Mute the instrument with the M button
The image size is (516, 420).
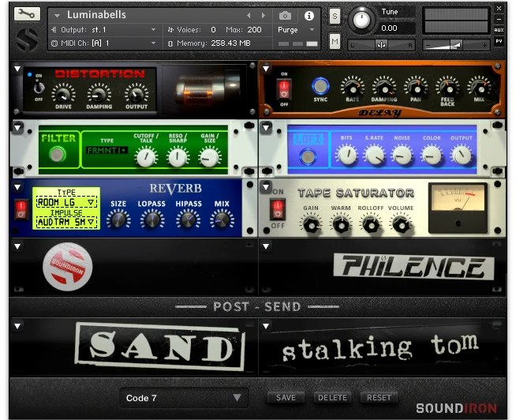335,42
